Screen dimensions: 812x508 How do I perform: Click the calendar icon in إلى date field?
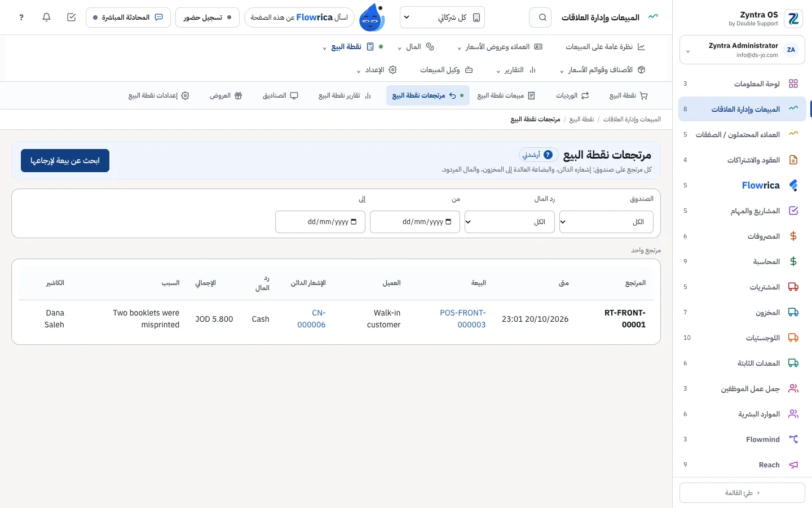point(354,222)
